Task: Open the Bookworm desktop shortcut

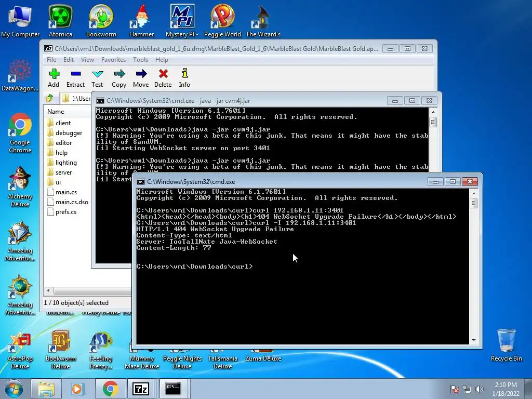Action: (101, 21)
